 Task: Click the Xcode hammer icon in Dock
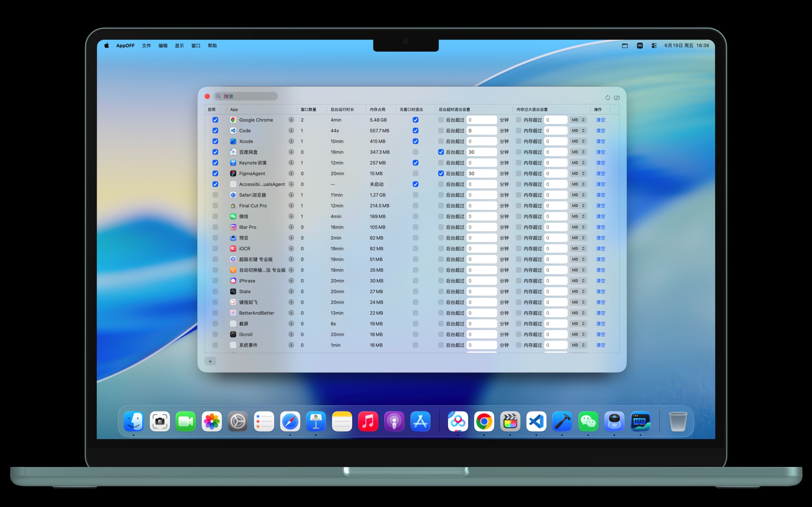(562, 421)
